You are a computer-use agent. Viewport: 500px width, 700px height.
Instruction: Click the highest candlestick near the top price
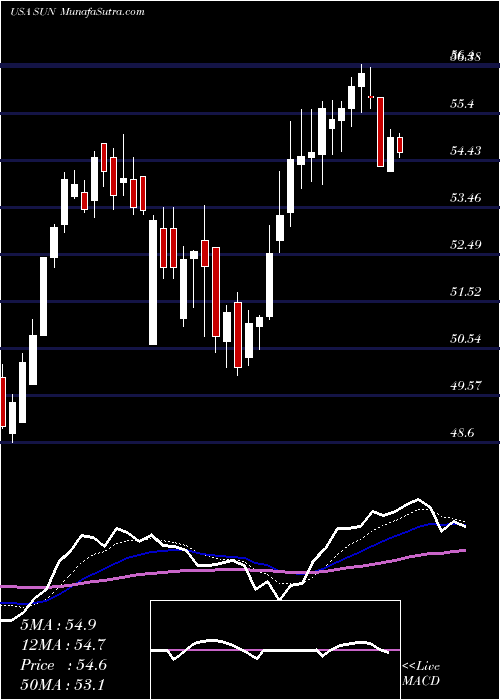pos(362,80)
